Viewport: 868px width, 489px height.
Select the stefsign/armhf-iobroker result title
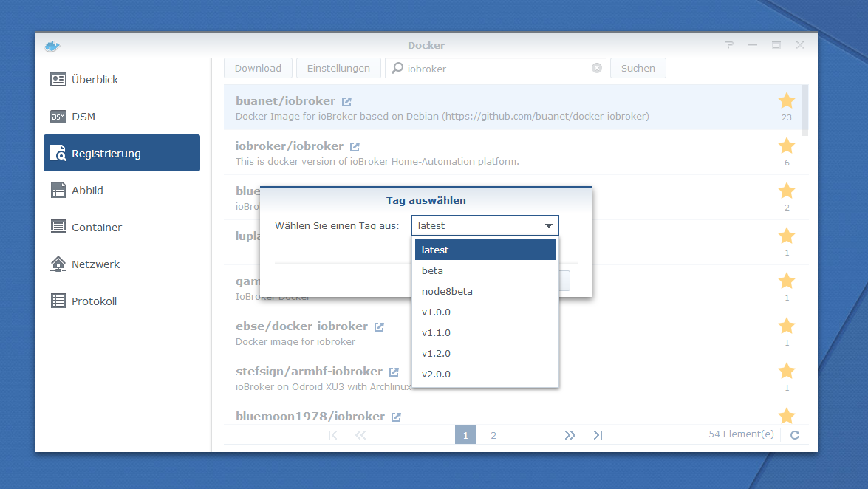tap(309, 371)
